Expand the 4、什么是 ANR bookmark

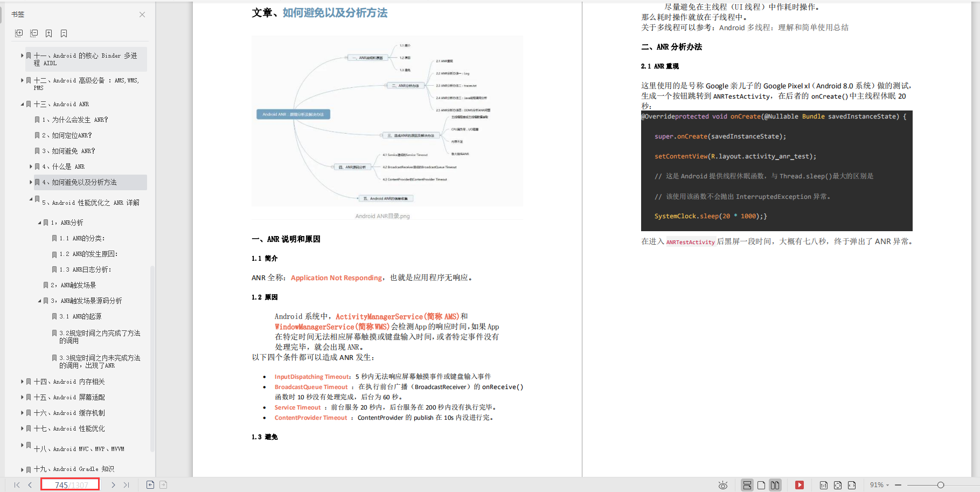coord(31,167)
